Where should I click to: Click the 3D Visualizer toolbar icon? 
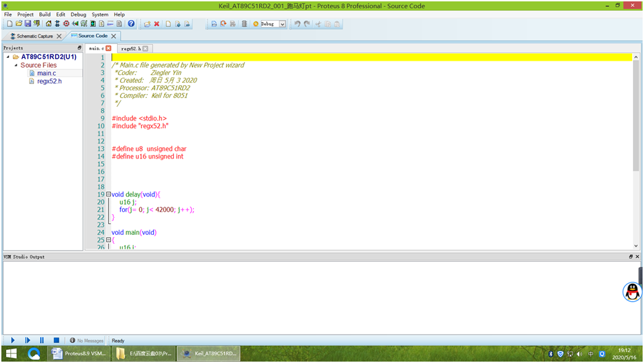click(x=75, y=24)
